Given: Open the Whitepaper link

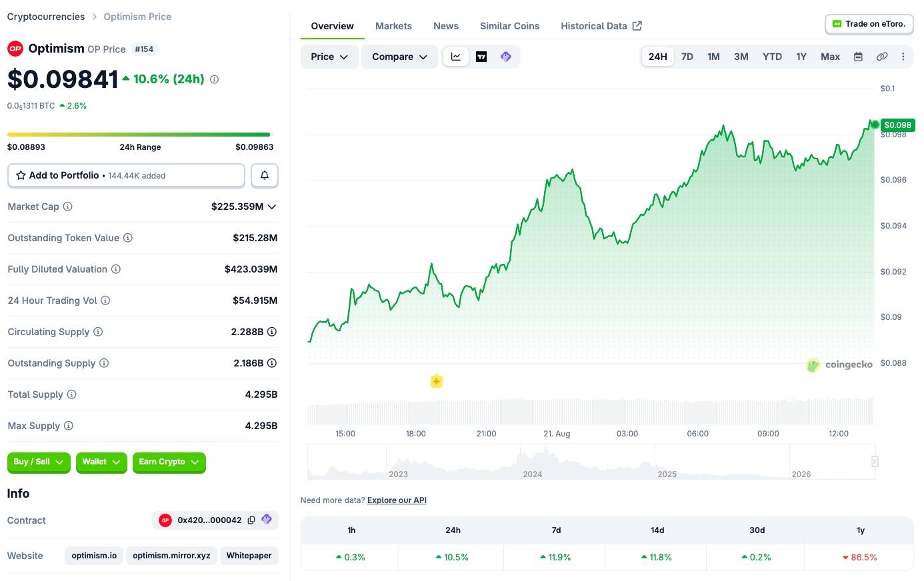Looking at the screenshot, I should coord(249,556).
